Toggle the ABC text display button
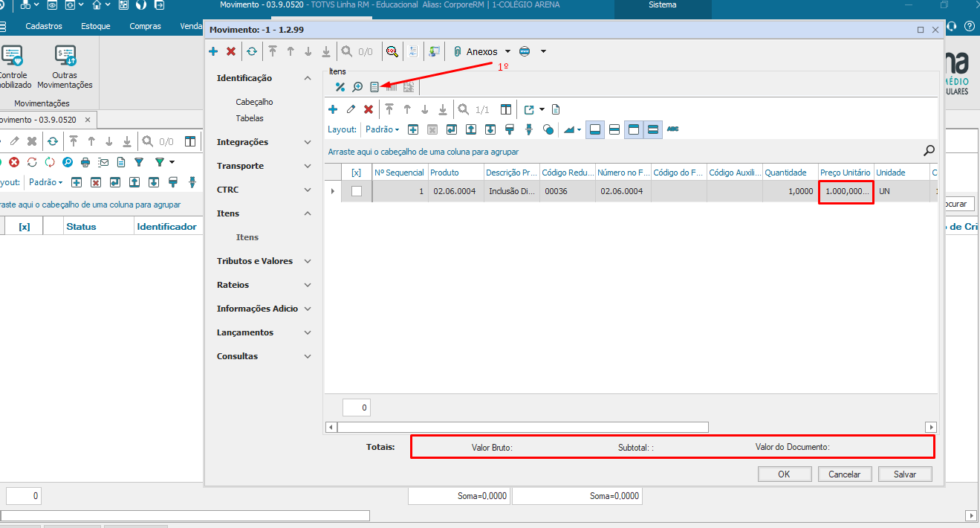 click(x=672, y=129)
